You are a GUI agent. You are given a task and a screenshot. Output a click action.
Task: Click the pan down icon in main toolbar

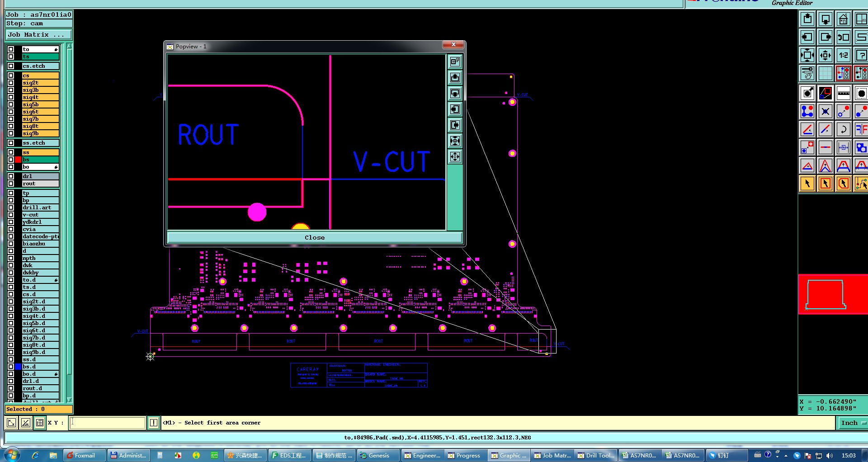pyautogui.click(x=826, y=19)
